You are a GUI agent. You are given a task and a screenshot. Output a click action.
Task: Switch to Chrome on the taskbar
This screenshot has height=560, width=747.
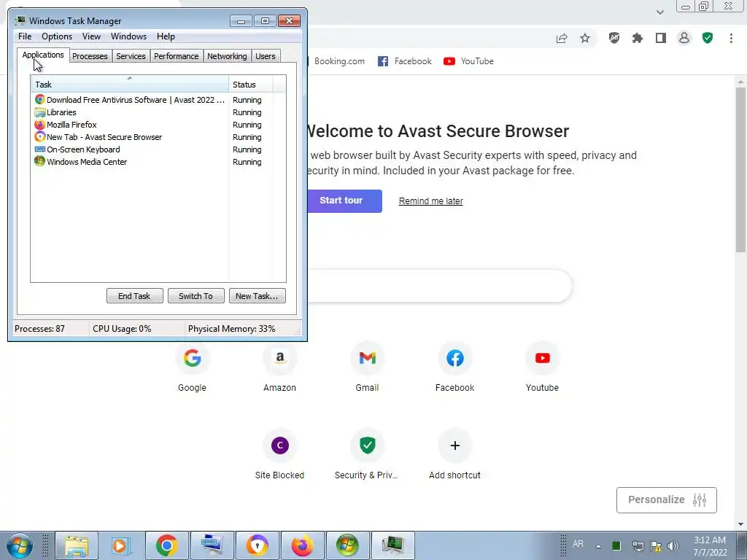(167, 545)
